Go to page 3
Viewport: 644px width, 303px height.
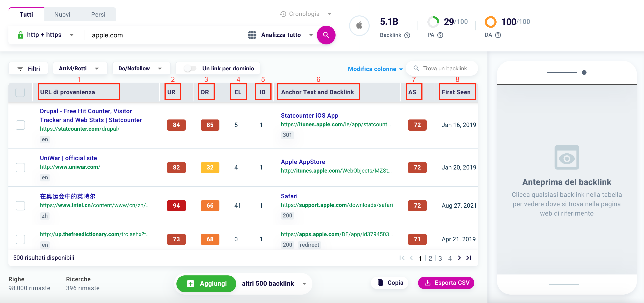click(x=440, y=258)
